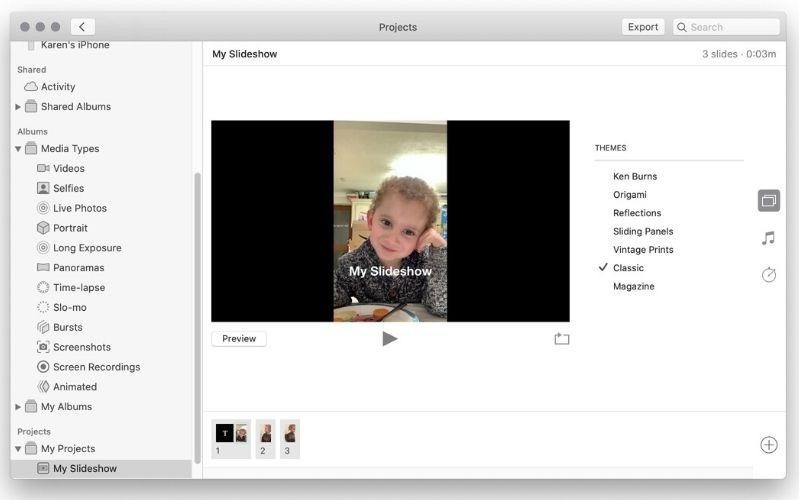Click the add slide plus icon
Viewport: 799px width, 500px height.
[x=768, y=445]
